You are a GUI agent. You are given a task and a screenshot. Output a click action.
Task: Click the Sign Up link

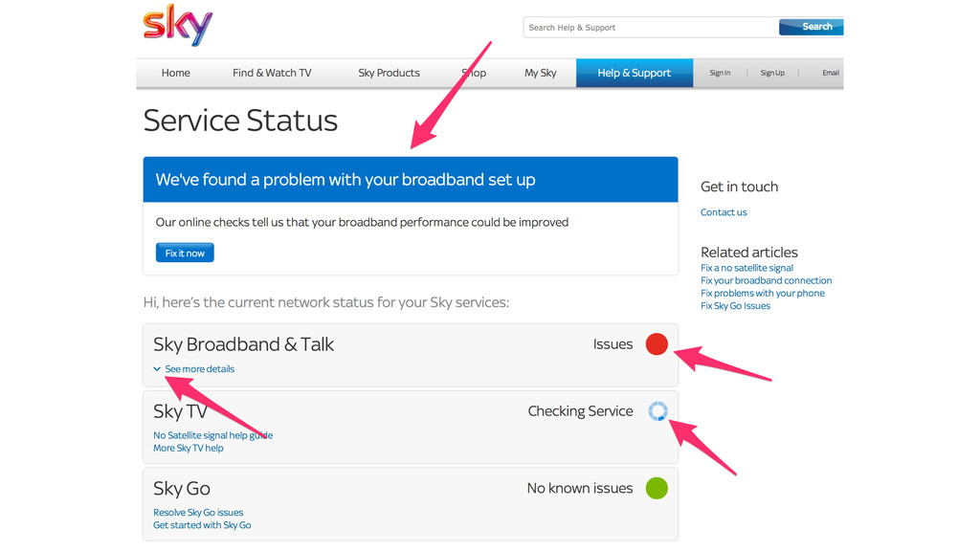pos(772,73)
